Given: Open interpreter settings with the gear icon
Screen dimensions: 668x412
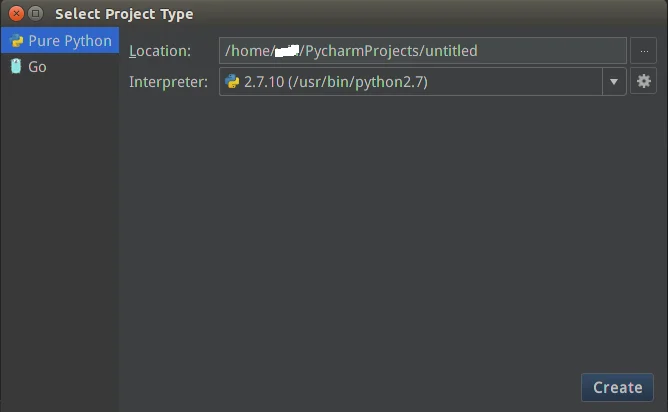Looking at the screenshot, I should pyautogui.click(x=643, y=82).
